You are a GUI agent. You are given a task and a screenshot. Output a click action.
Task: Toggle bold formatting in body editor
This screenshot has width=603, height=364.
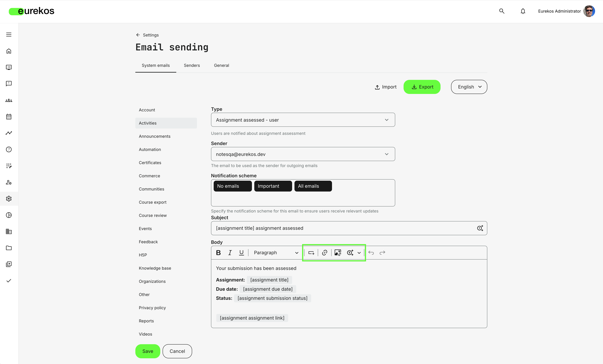(x=218, y=252)
